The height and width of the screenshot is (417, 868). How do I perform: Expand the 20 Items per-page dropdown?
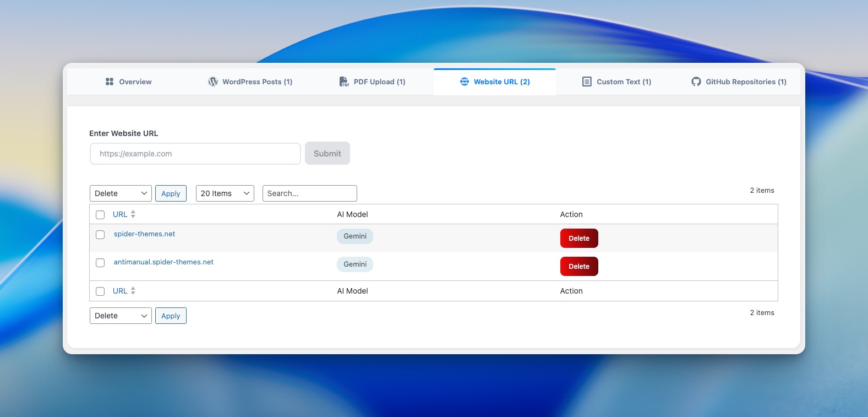click(225, 193)
